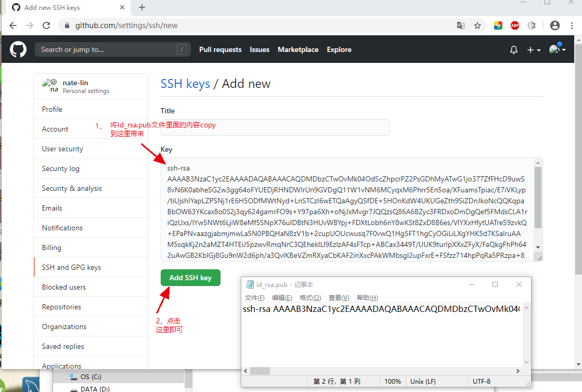
Task: Click the translate page icon
Action: click(461, 25)
